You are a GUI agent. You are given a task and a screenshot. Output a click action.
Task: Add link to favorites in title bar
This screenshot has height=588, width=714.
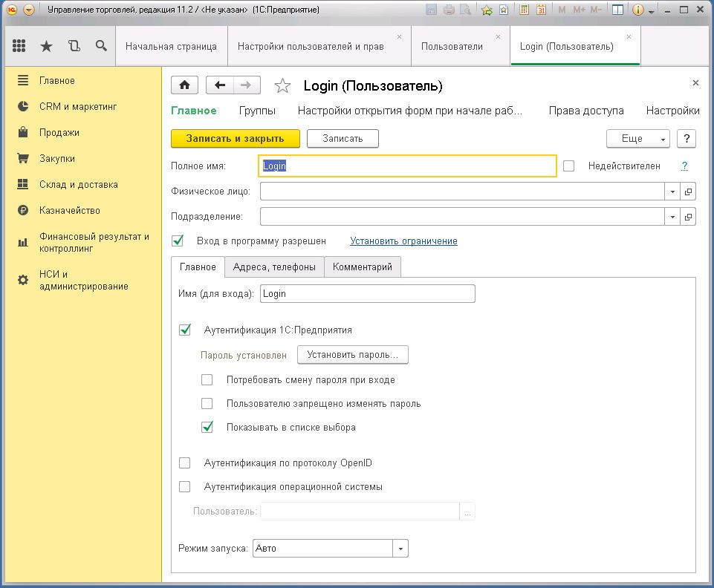click(x=487, y=10)
